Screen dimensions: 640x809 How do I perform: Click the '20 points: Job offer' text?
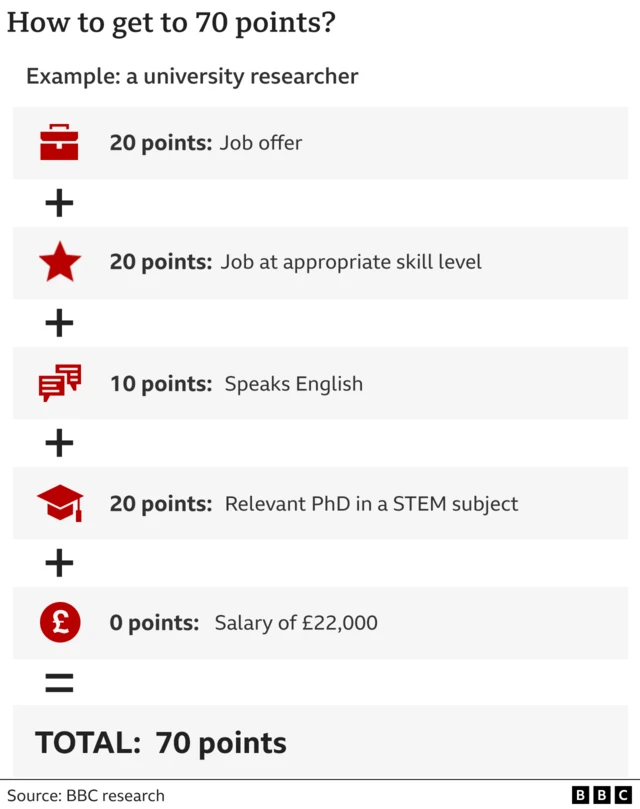[206, 143]
